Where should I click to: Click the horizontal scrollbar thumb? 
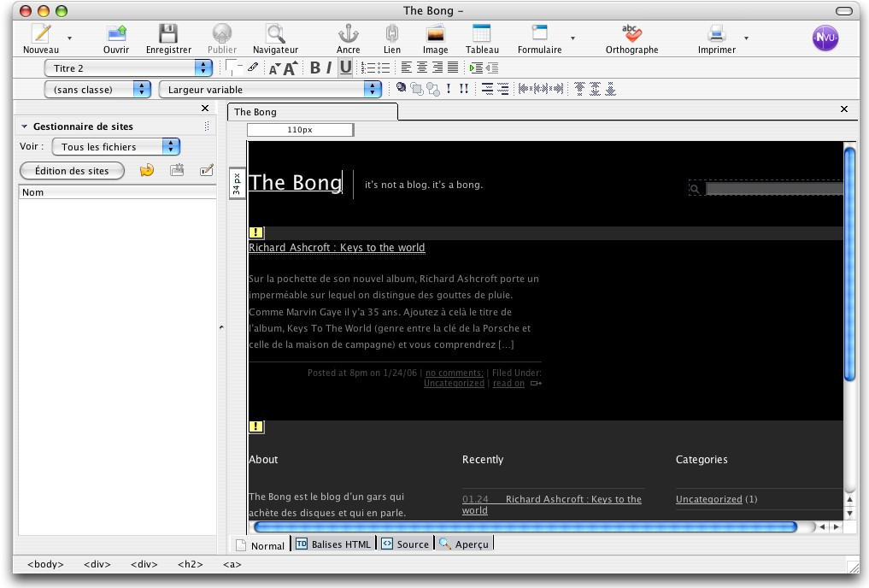(x=525, y=526)
